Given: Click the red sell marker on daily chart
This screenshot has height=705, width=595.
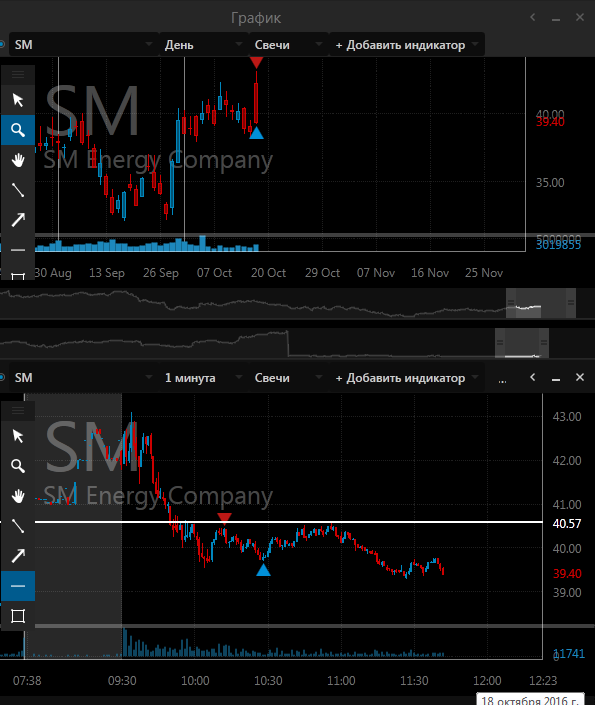Looking at the screenshot, I should tap(256, 62).
